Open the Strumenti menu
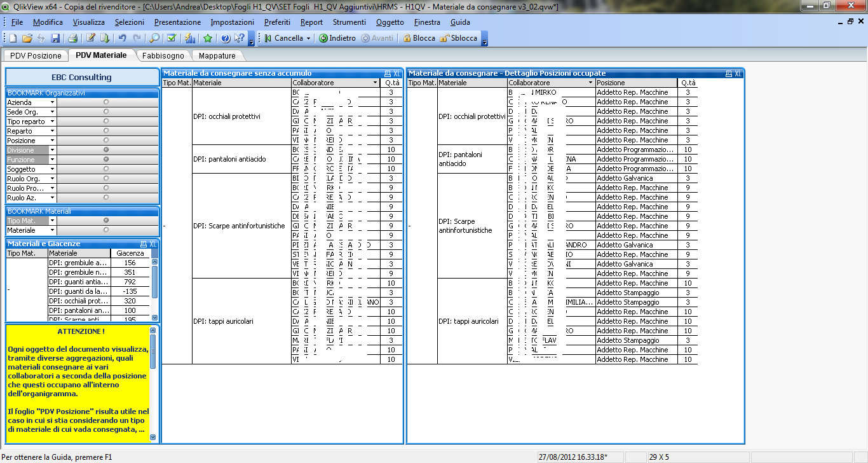The image size is (868, 463). click(x=349, y=22)
